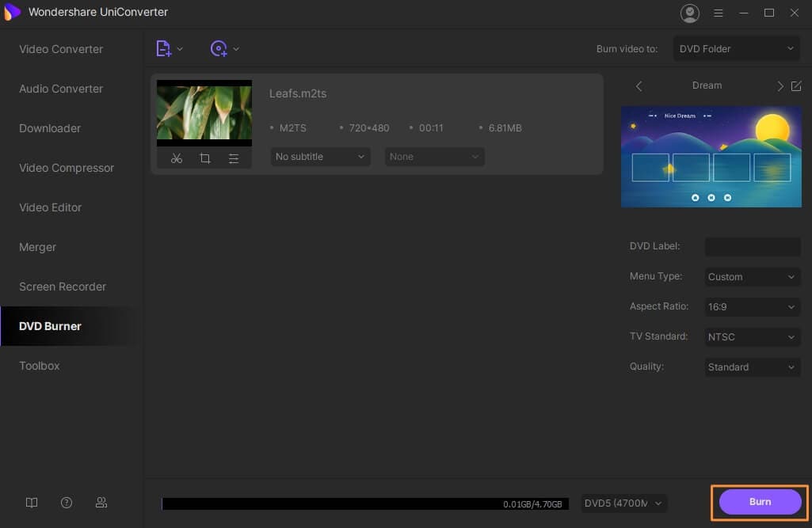
Task: Click the disc capacity progress bar
Action: pos(365,503)
